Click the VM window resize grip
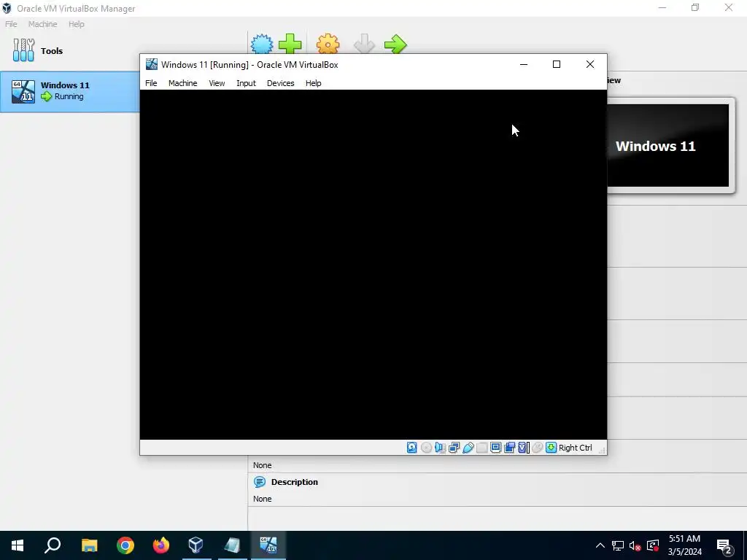The image size is (747, 560). click(x=602, y=449)
